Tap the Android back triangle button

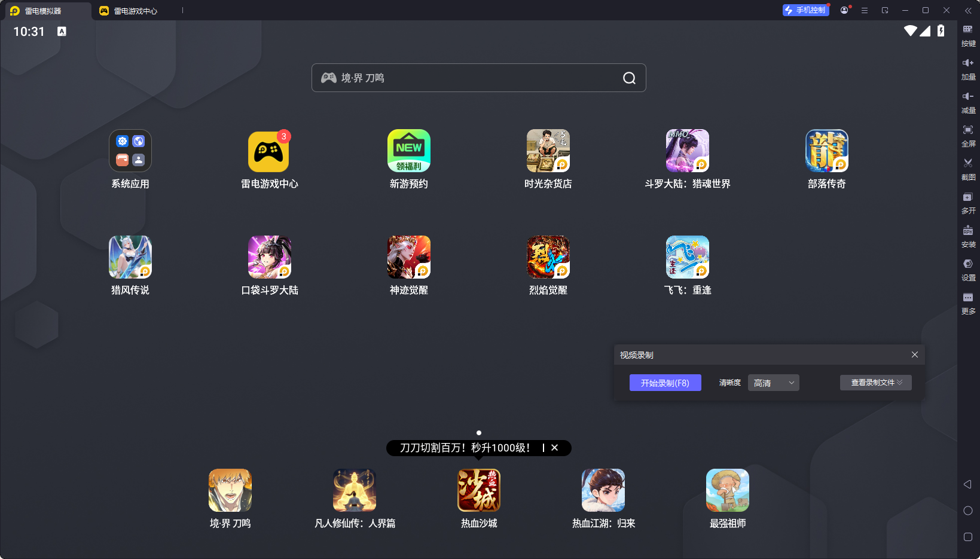click(x=967, y=484)
